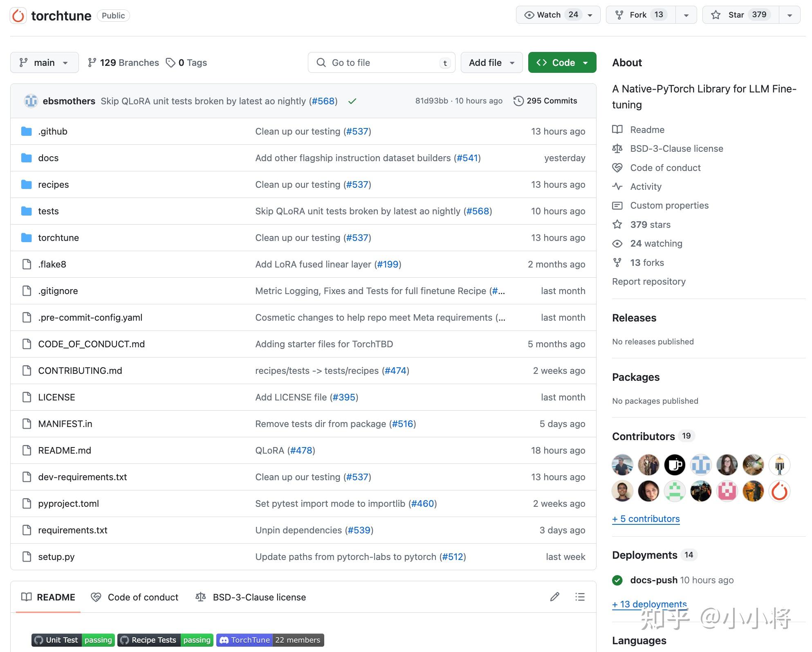Click the 0 Tags icon
This screenshot has width=812, height=652.
coord(170,63)
